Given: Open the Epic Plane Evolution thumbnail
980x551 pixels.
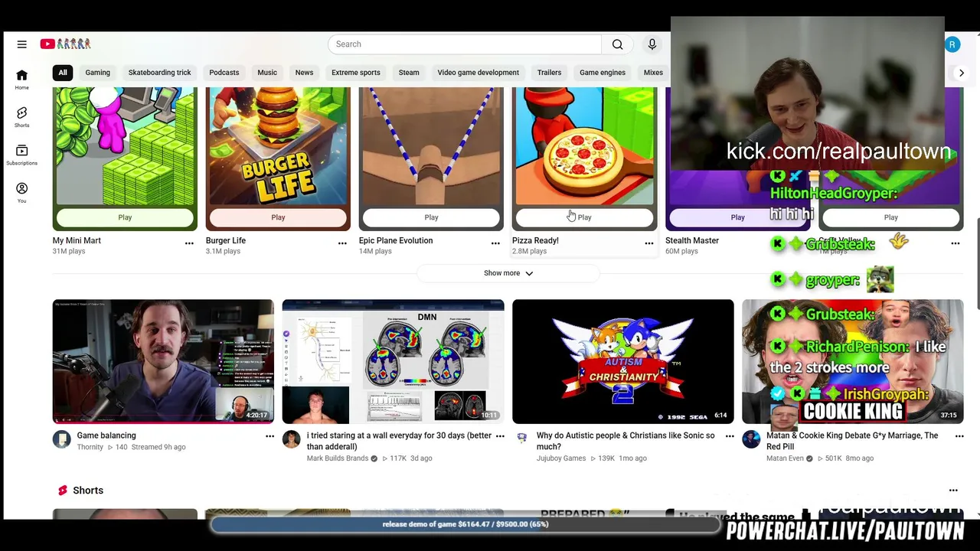Looking at the screenshot, I should [431, 145].
